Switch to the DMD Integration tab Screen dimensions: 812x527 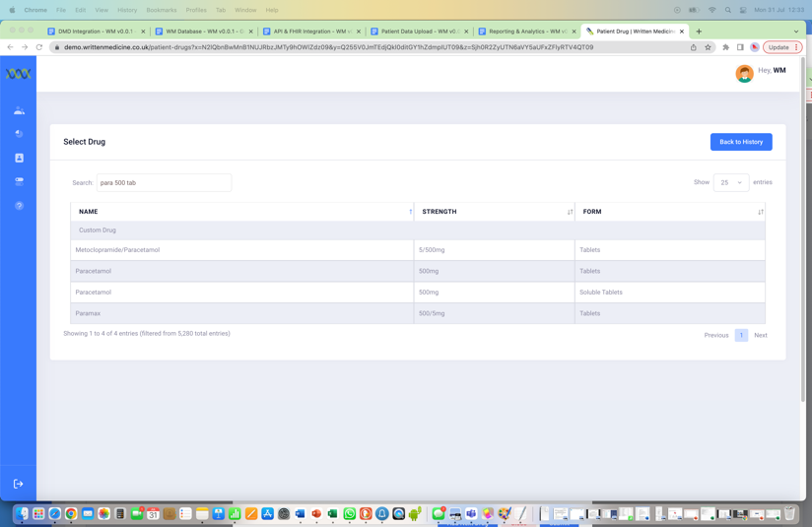pos(96,32)
